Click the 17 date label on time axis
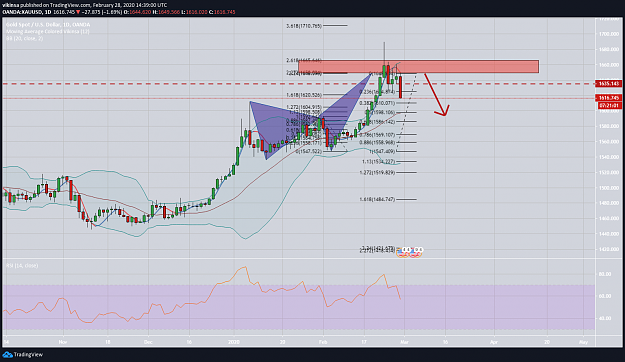 [364, 342]
